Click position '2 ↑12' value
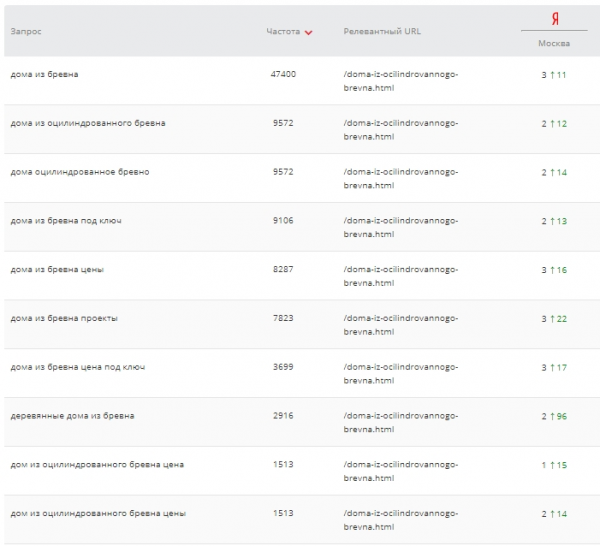This screenshot has height=546, width=600. click(x=554, y=124)
